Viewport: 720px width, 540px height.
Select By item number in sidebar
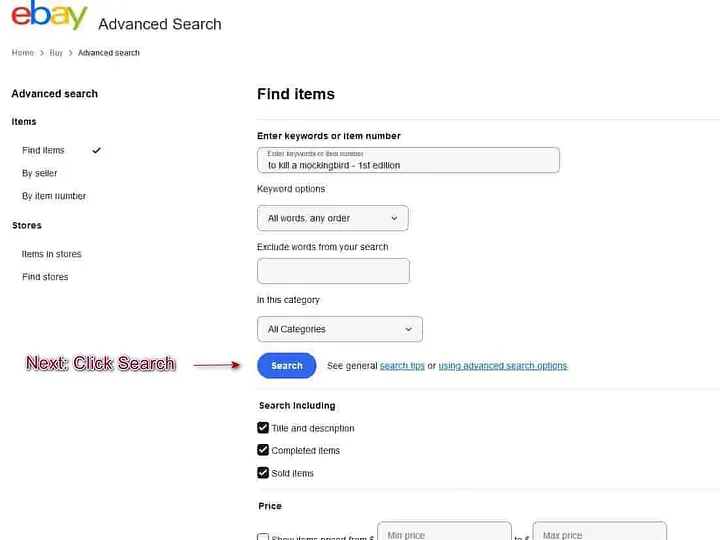point(54,196)
